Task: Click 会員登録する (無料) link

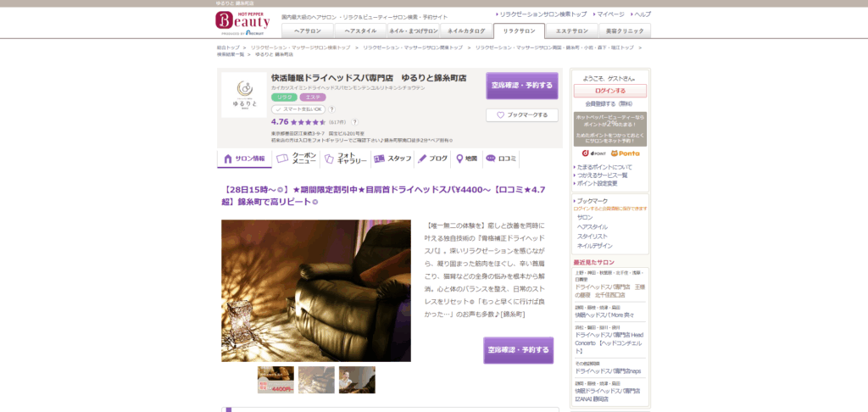Action: [x=609, y=103]
